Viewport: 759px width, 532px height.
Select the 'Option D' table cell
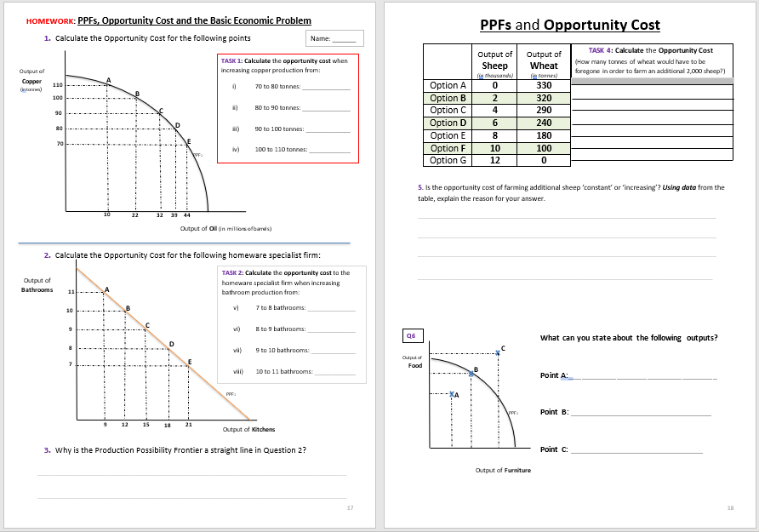(x=448, y=123)
